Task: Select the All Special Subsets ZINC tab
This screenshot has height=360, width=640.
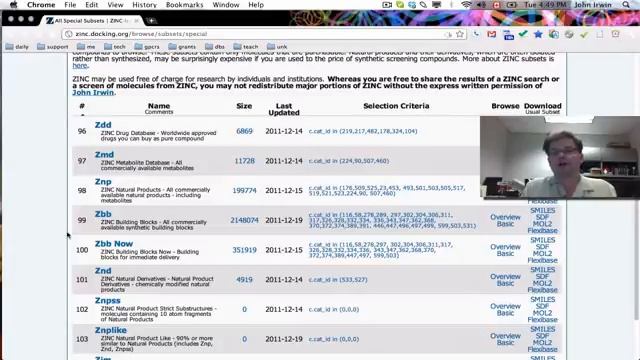Action: click(x=92, y=20)
